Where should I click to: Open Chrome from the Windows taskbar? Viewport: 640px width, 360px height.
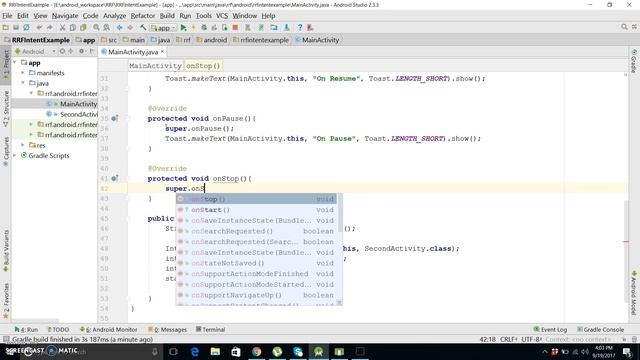tap(256, 351)
